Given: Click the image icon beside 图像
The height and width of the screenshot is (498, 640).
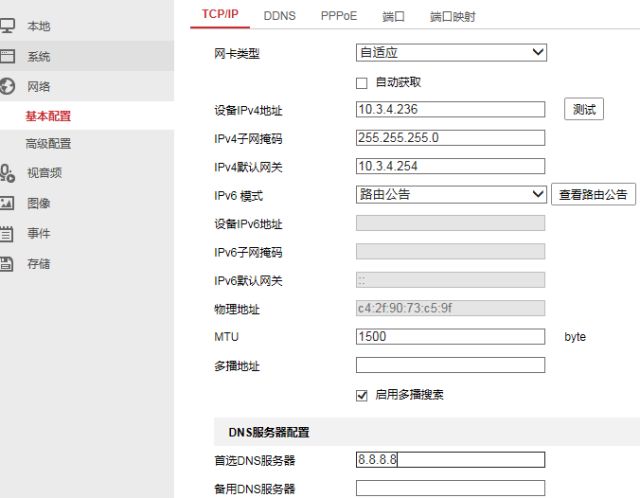Looking at the screenshot, I should [x=6, y=203].
